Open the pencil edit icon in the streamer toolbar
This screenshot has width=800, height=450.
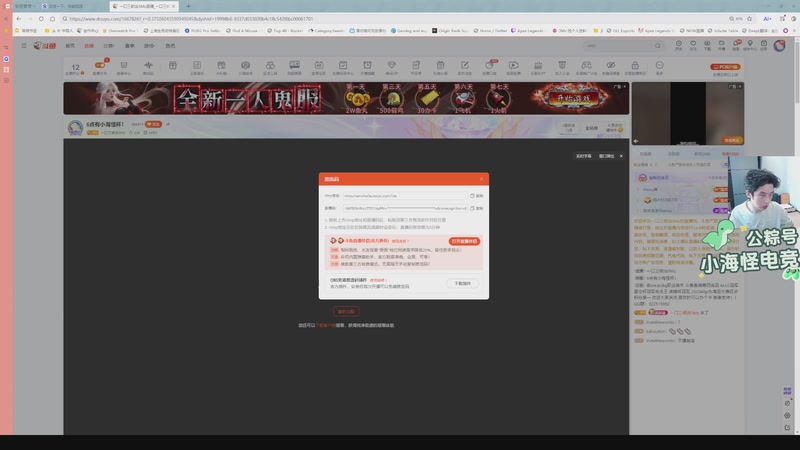[x=465, y=65]
